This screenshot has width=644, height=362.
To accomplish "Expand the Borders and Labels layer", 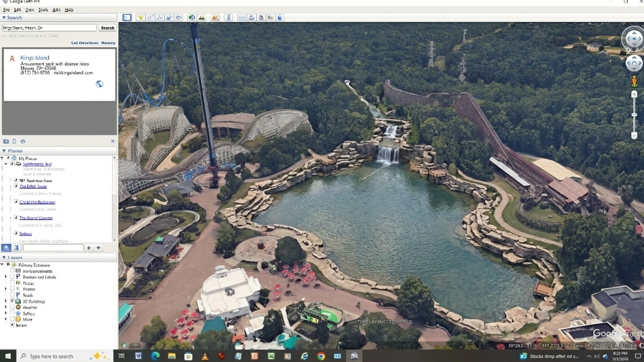I will (x=6, y=277).
